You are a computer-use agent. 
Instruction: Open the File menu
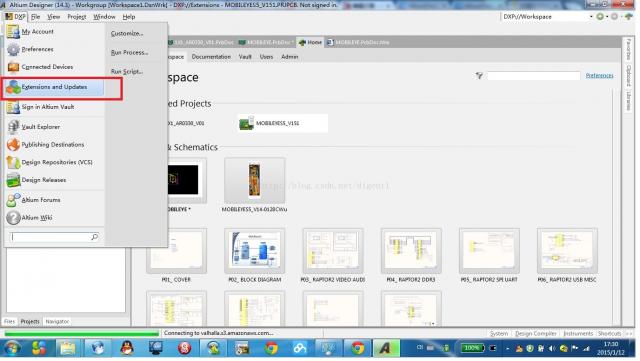pyautogui.click(x=36, y=17)
